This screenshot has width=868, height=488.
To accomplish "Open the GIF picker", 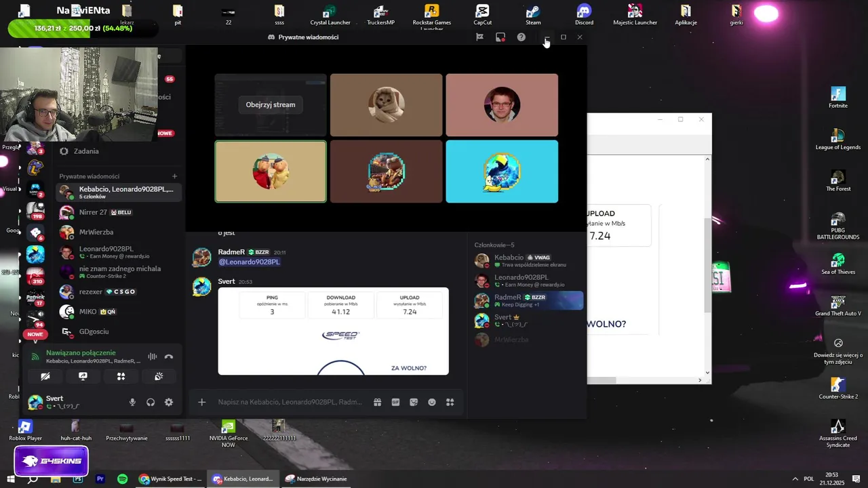I will tap(395, 402).
